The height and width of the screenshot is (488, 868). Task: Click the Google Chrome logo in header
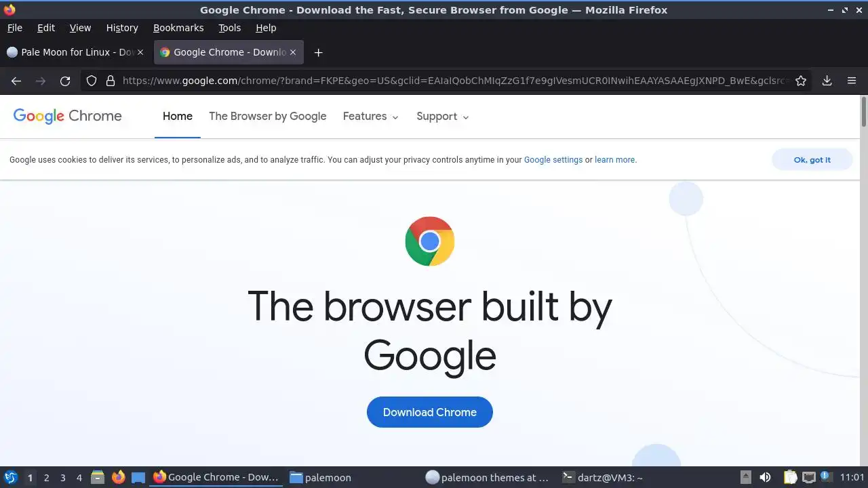[68, 116]
